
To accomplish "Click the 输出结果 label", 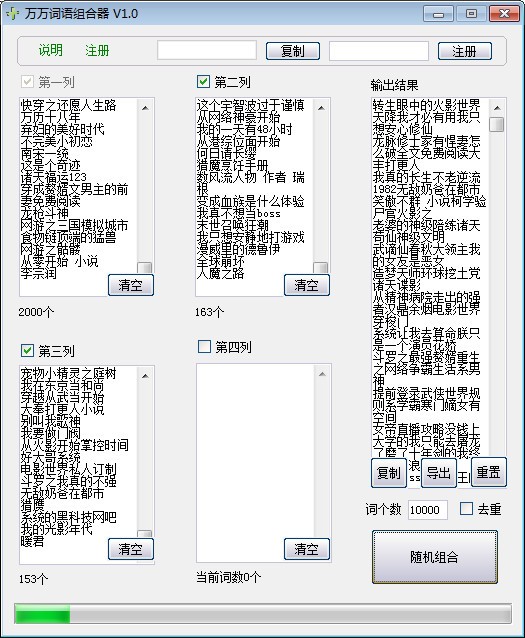I will (x=394, y=85).
